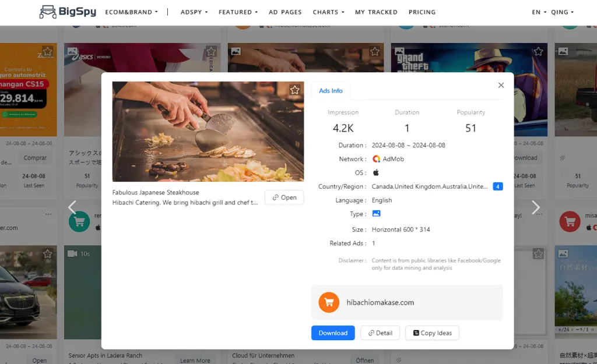Click the hibachi grill ad thumbnail

(x=208, y=132)
